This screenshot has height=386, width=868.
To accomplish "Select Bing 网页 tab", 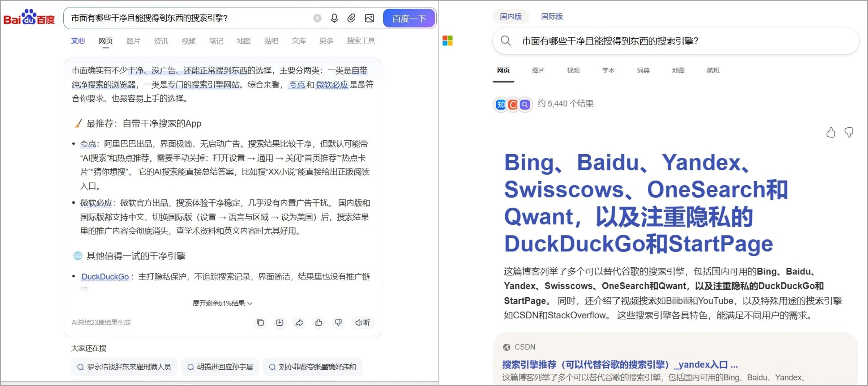I will coord(503,71).
